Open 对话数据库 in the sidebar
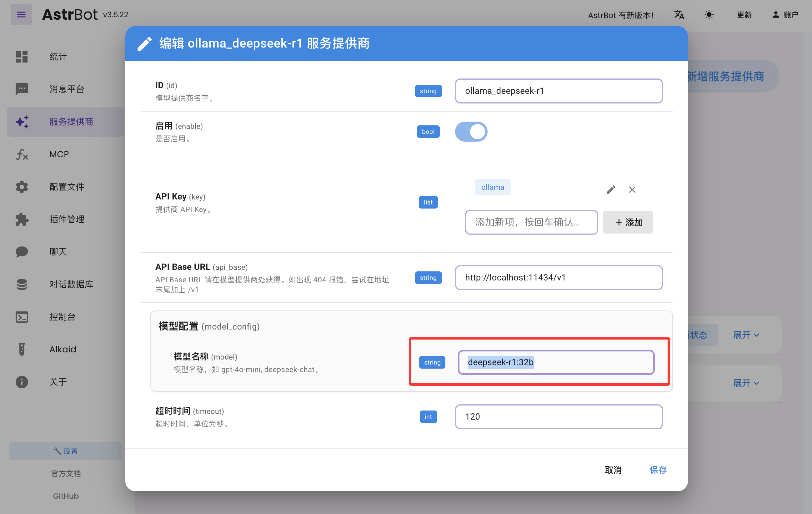This screenshot has width=812, height=514. tap(71, 284)
